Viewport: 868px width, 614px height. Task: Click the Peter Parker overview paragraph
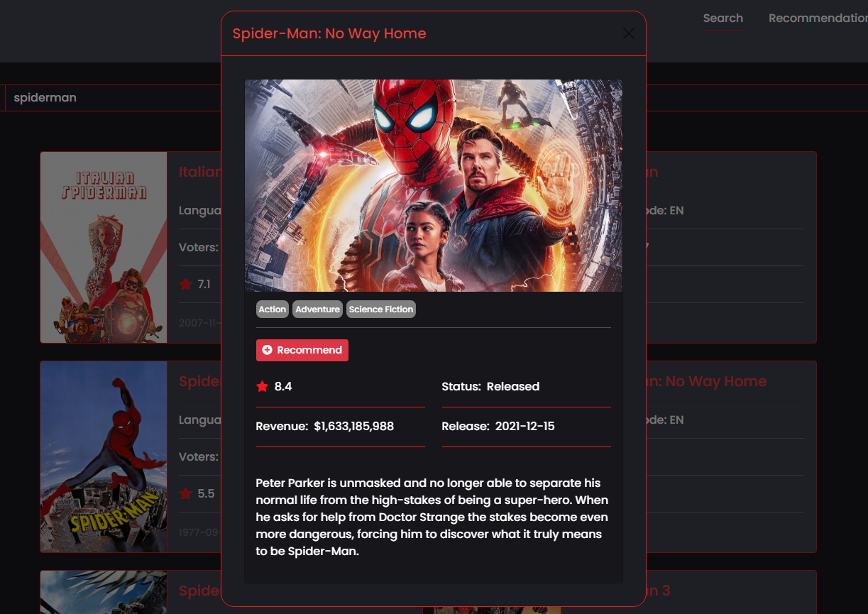point(432,517)
